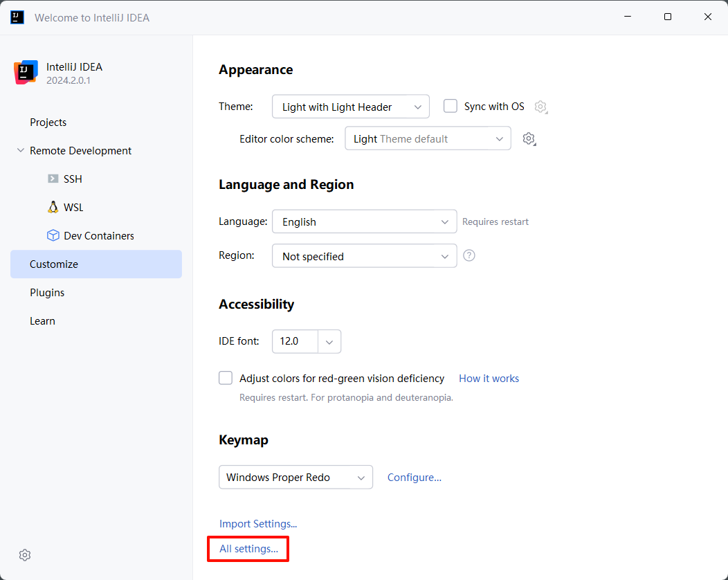Click the Configure... keymap link
The width and height of the screenshot is (728, 580).
pyautogui.click(x=414, y=478)
